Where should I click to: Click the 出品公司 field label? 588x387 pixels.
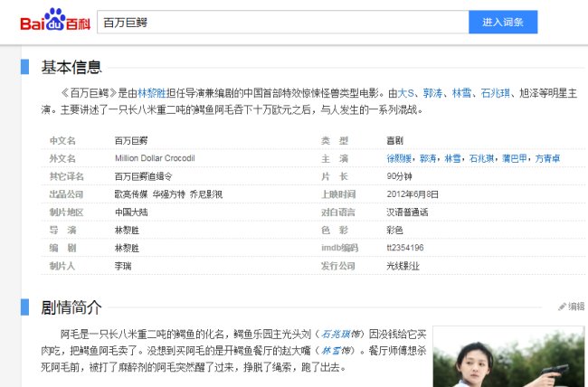(66, 194)
